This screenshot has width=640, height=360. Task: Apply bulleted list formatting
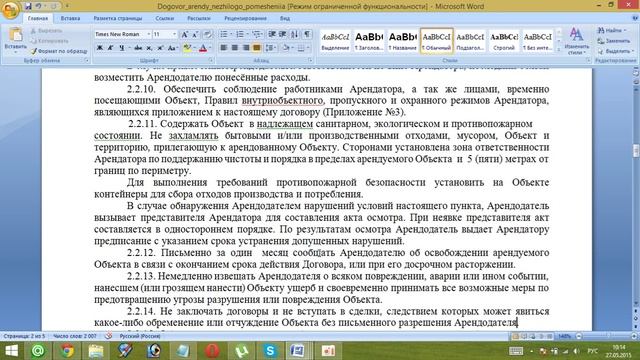coord(224,34)
